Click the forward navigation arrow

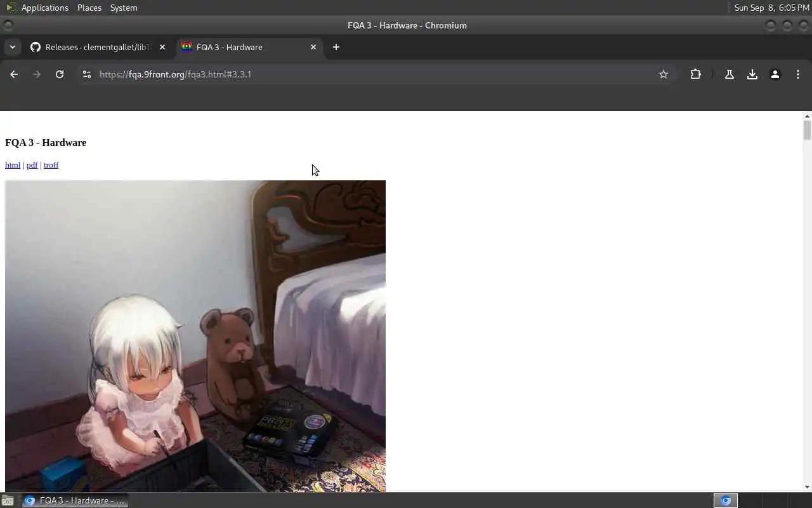[x=37, y=74]
